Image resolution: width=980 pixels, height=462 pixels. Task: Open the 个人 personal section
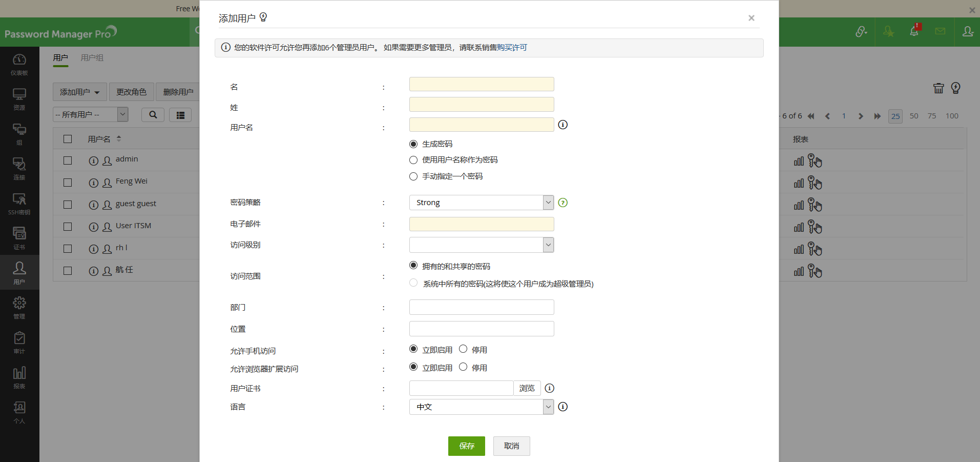(19, 412)
